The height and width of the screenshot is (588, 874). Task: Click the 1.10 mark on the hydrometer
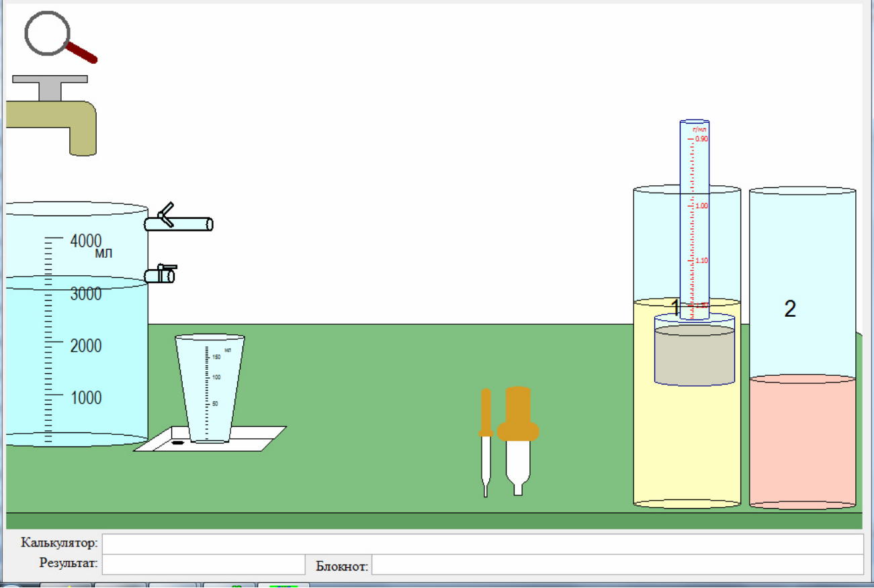701,260
